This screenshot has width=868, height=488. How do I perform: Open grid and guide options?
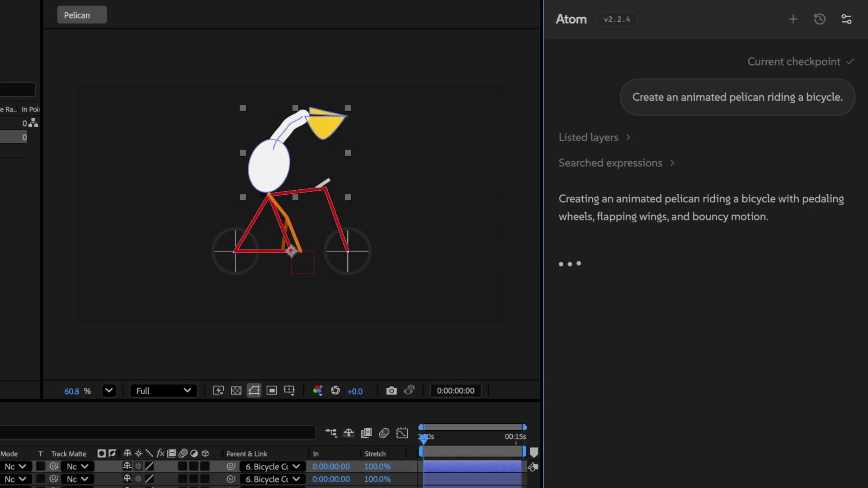(289, 391)
